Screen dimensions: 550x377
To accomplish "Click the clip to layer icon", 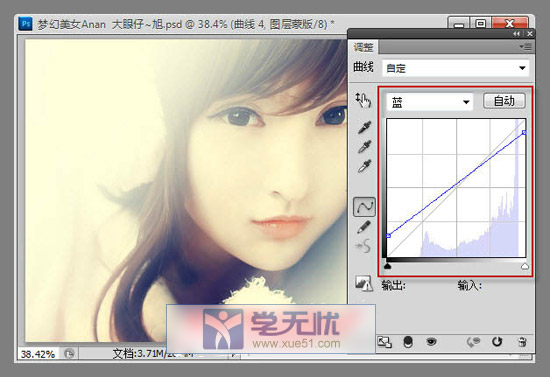I will (384, 342).
